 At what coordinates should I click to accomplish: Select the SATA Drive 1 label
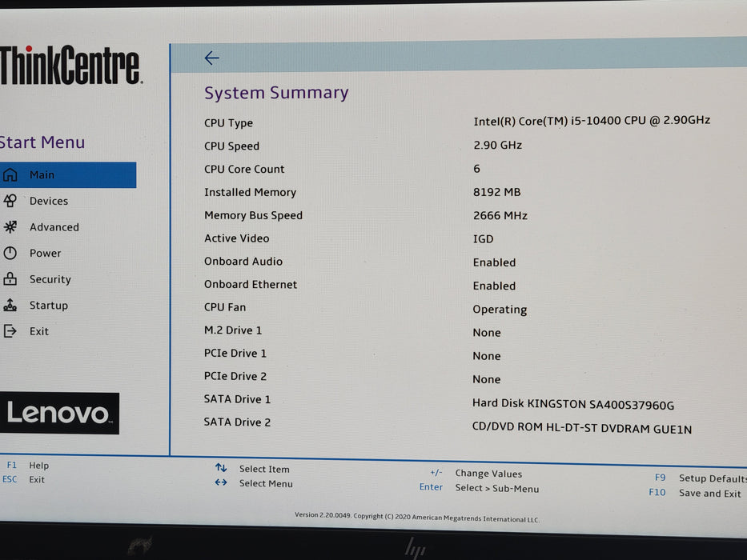237,399
